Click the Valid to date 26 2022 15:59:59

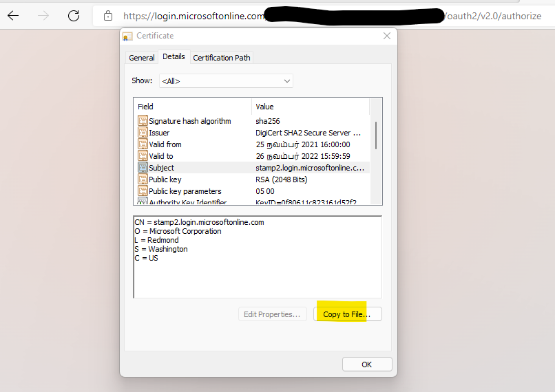[x=303, y=156]
